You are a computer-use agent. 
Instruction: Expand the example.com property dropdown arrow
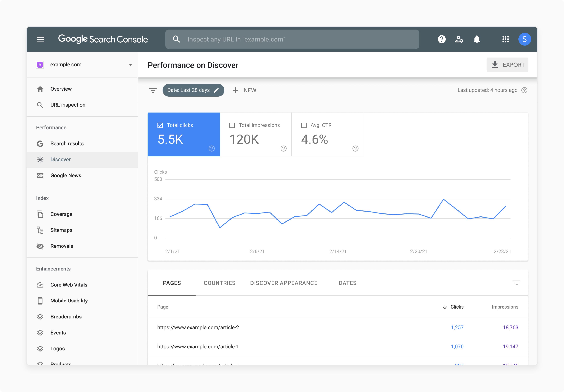(x=130, y=65)
